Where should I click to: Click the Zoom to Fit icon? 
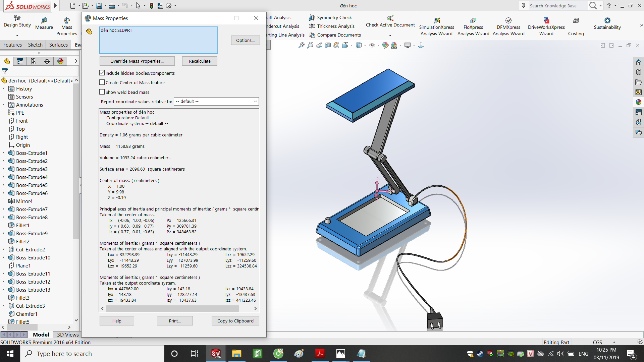point(302,45)
